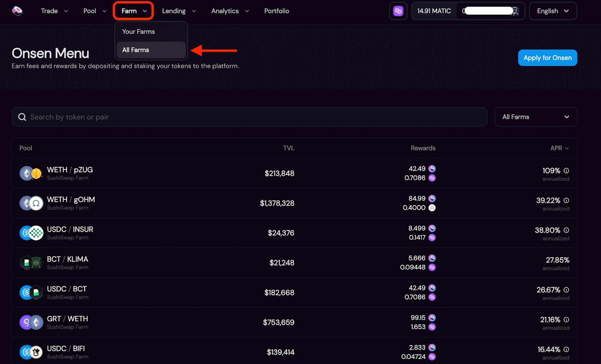Select Your Farms from Farm menu

click(x=139, y=32)
